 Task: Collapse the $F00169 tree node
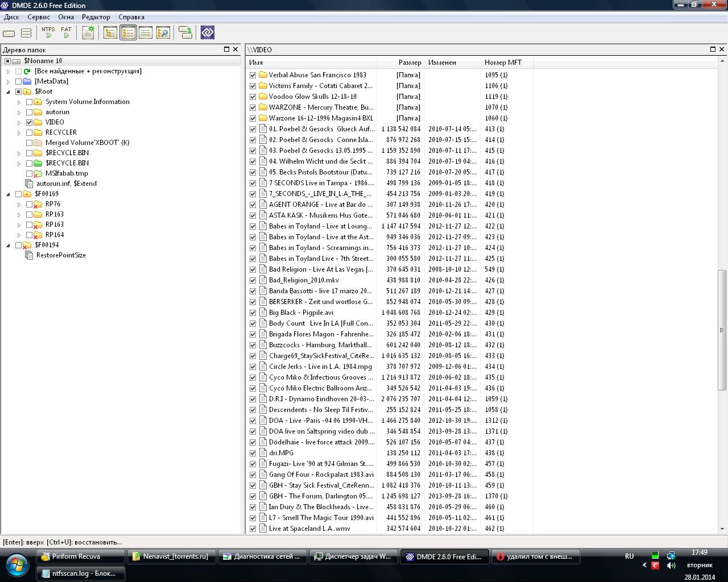tap(9, 194)
